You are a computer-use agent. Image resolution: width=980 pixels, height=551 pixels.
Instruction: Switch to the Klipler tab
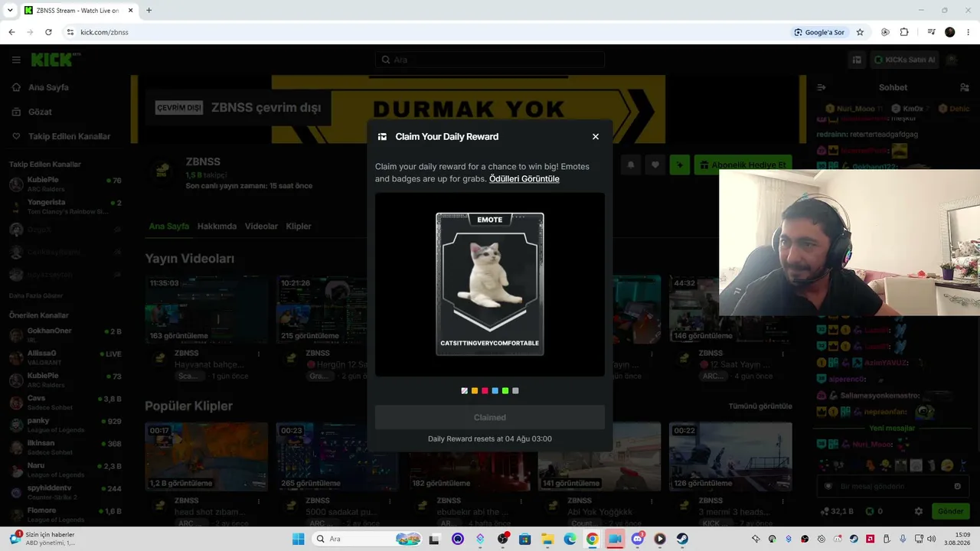[x=299, y=227]
